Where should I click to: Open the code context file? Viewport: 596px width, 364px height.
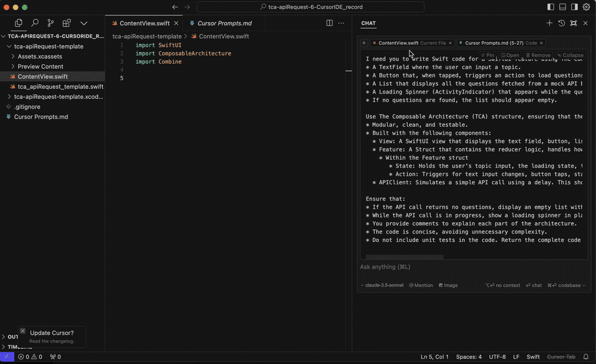(510, 55)
